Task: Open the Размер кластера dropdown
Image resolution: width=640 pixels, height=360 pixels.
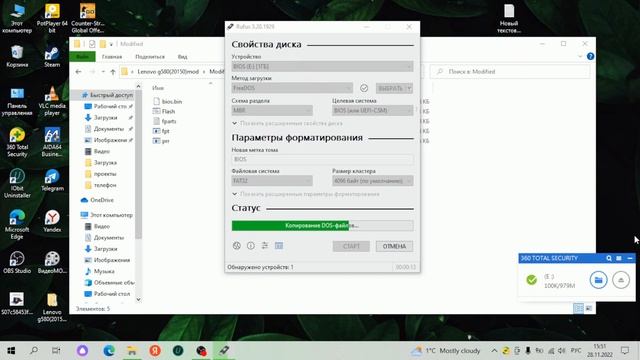Action: click(x=373, y=180)
